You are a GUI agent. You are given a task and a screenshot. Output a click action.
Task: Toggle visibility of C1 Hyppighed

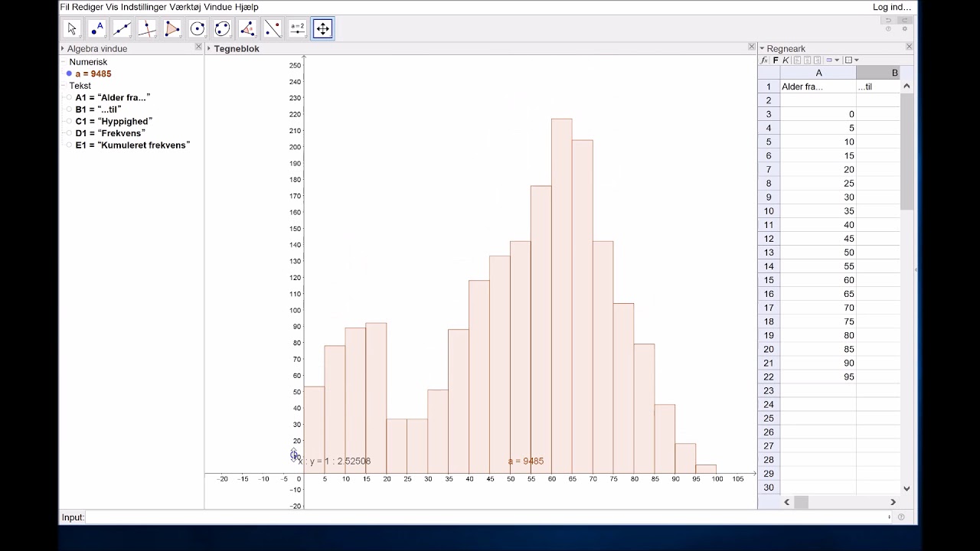coord(69,122)
